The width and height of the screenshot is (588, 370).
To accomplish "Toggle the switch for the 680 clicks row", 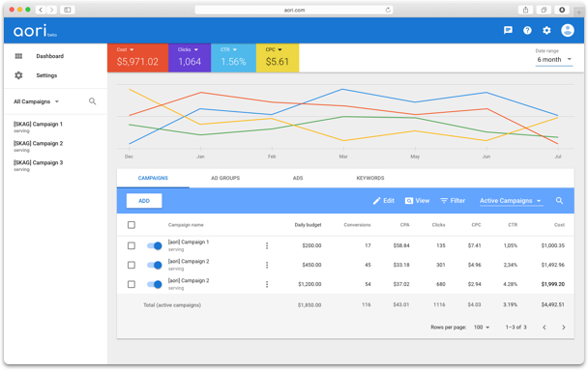I will (x=154, y=285).
